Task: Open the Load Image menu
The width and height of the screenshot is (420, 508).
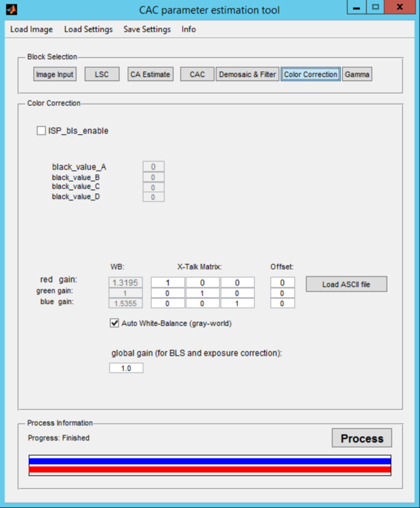Action: 32,29
